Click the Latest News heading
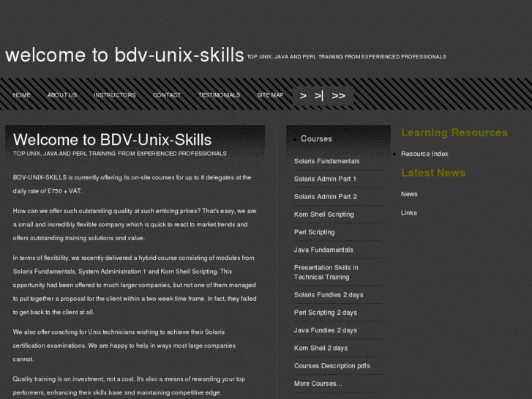The image size is (532, 399). 433,173
